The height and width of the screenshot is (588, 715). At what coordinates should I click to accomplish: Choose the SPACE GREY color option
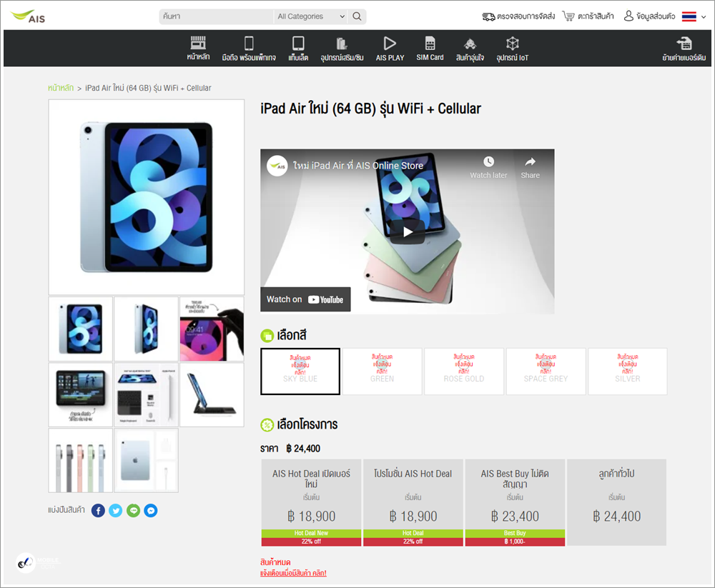[x=546, y=372]
